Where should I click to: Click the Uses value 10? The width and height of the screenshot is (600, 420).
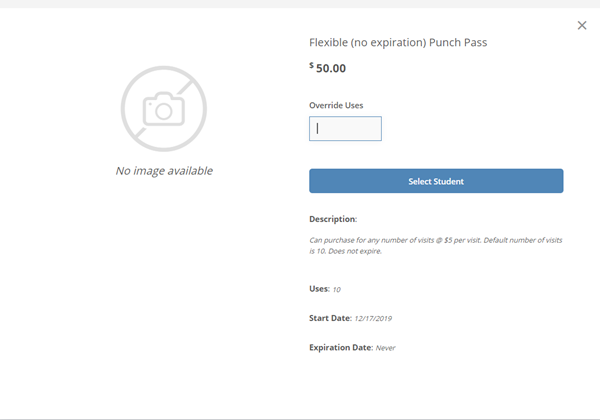336,290
